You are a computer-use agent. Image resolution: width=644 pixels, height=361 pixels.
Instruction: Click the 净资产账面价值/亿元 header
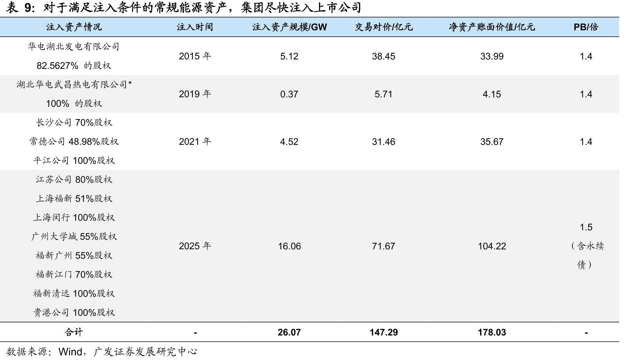pyautogui.click(x=492, y=27)
